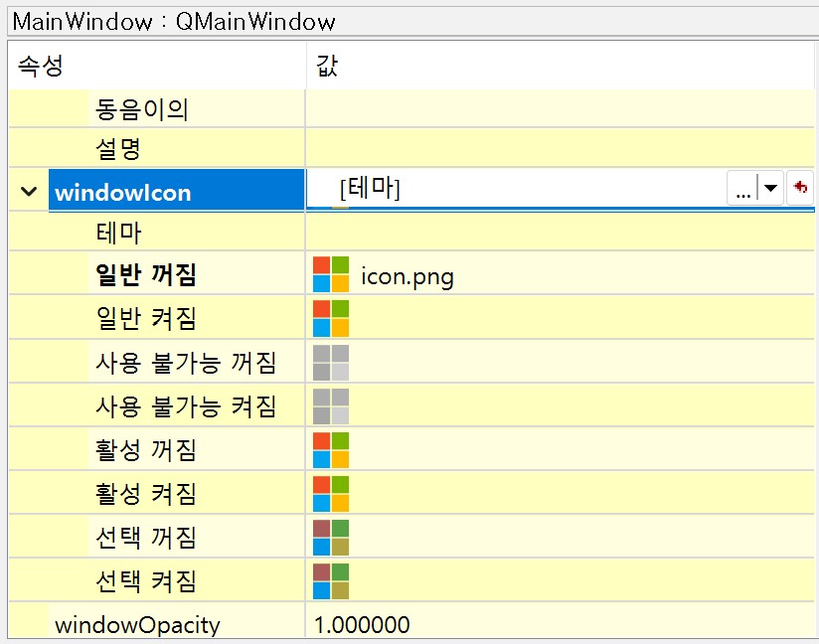Reset windowIcon with the red arrow icon
The height and width of the screenshot is (644, 819).
[x=801, y=188]
